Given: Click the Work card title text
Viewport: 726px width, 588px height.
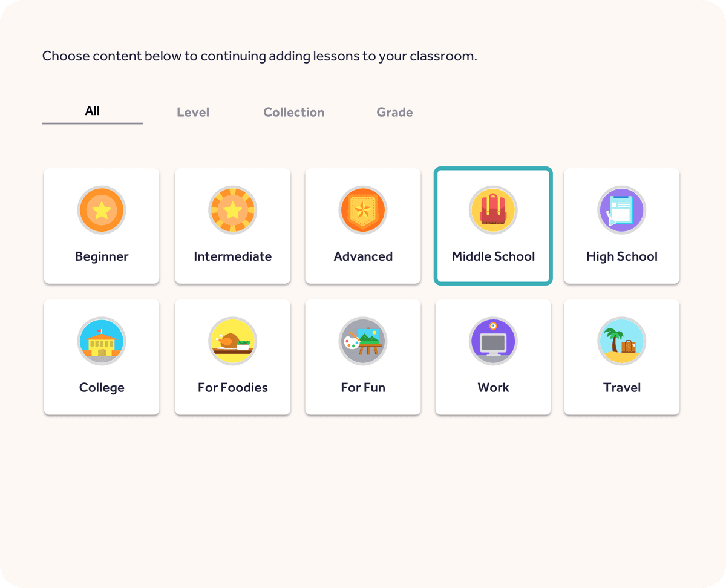Looking at the screenshot, I should [x=493, y=388].
